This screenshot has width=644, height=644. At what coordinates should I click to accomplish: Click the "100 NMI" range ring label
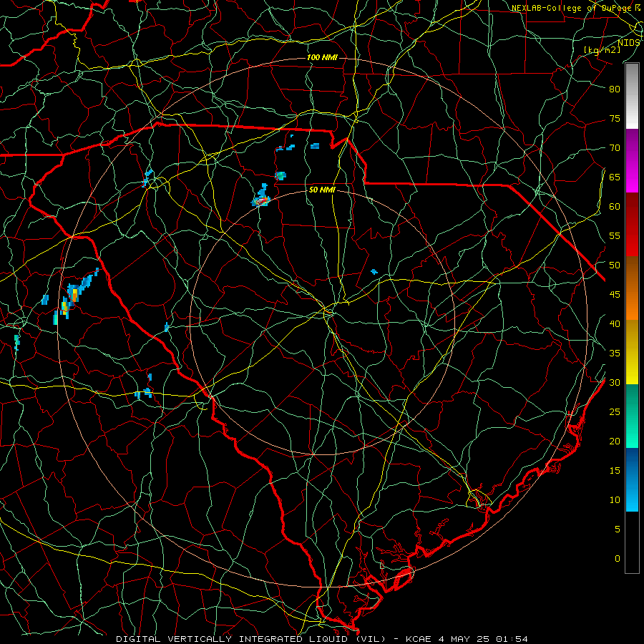[x=322, y=57]
